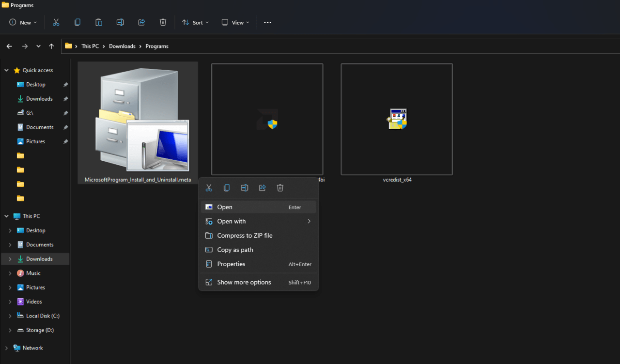Open the Sort dropdown menu
The height and width of the screenshot is (364, 620).
tap(195, 22)
